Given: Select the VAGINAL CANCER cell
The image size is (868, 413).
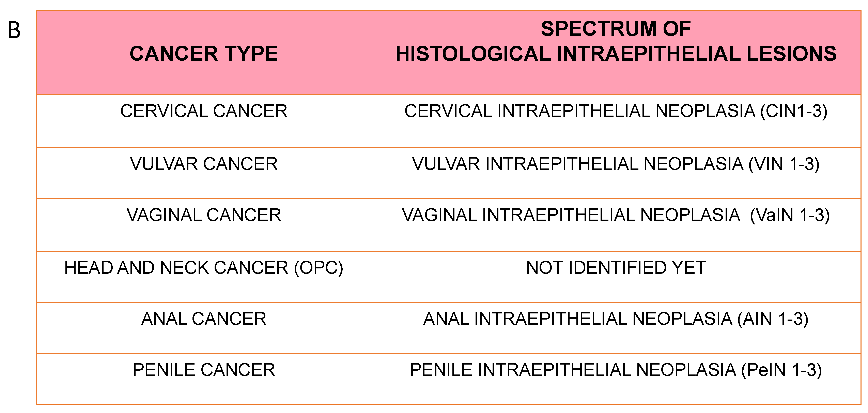Looking at the screenshot, I should (x=203, y=215).
